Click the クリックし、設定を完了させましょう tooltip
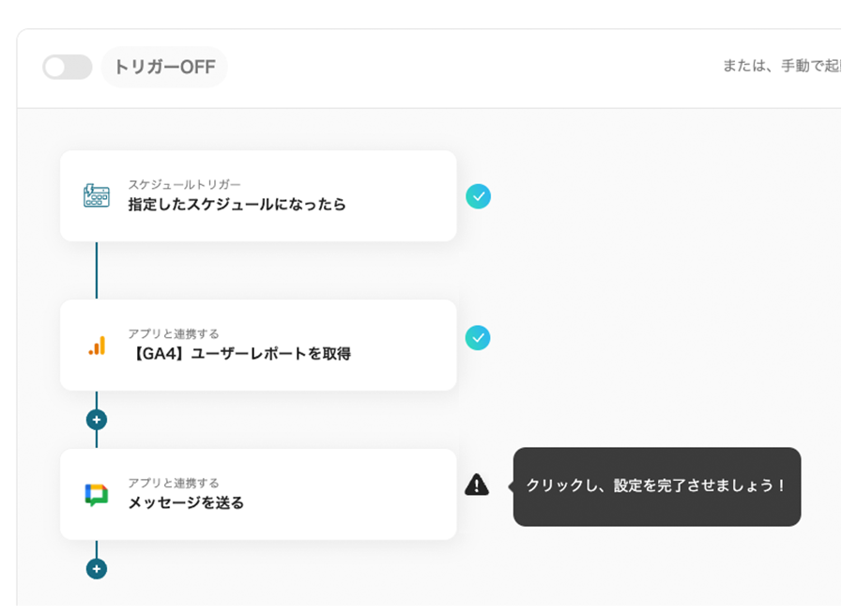This screenshot has height=616, width=842. click(x=656, y=486)
